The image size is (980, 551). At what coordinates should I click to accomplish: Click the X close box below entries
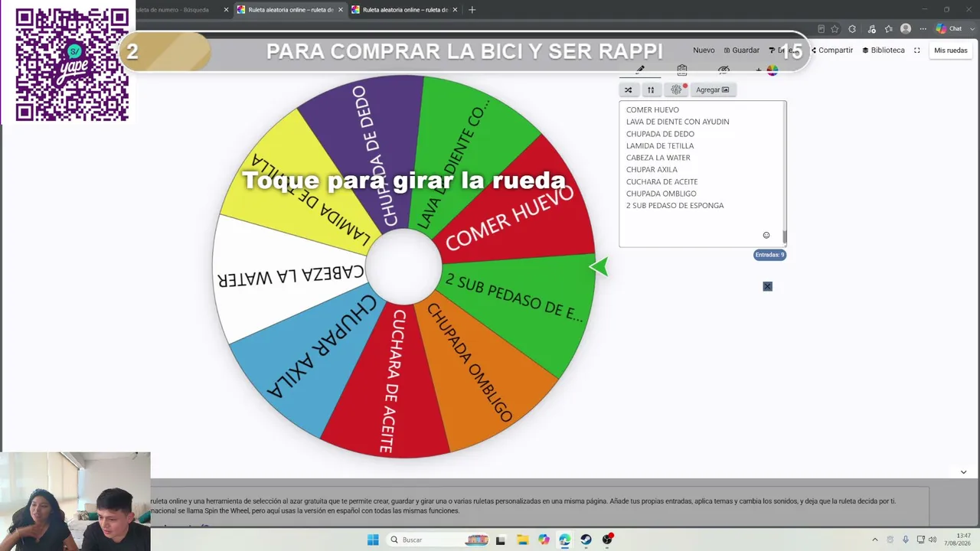pyautogui.click(x=767, y=286)
